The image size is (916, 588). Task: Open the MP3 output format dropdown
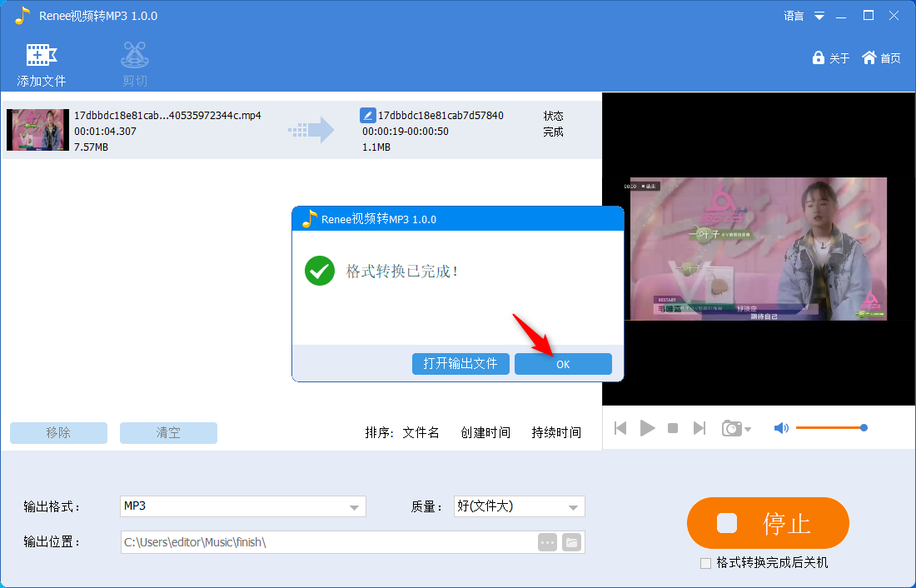243,506
